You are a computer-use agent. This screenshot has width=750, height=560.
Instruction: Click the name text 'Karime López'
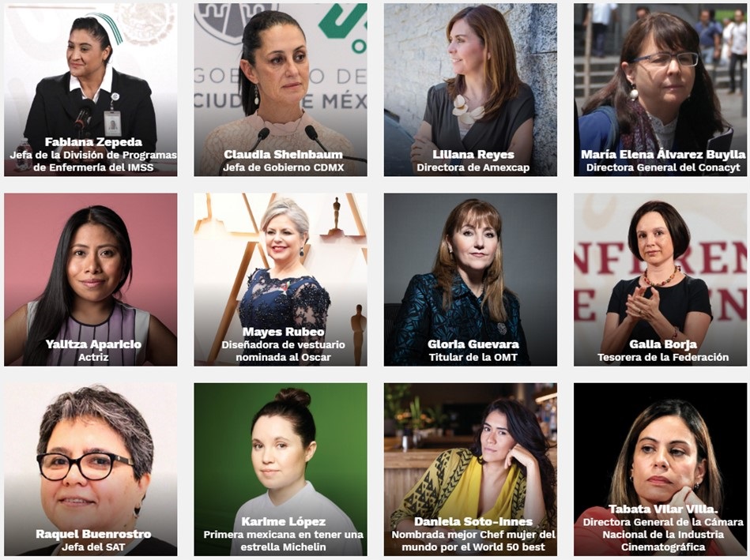pos(283,522)
